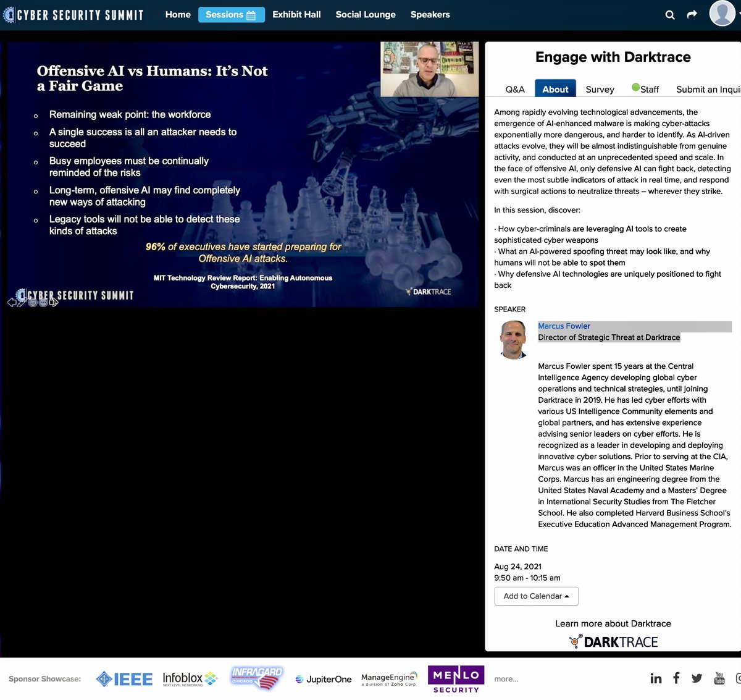The image size is (741, 700).
Task: Open the JupiterOne sponsor logo
Action: coord(323,679)
